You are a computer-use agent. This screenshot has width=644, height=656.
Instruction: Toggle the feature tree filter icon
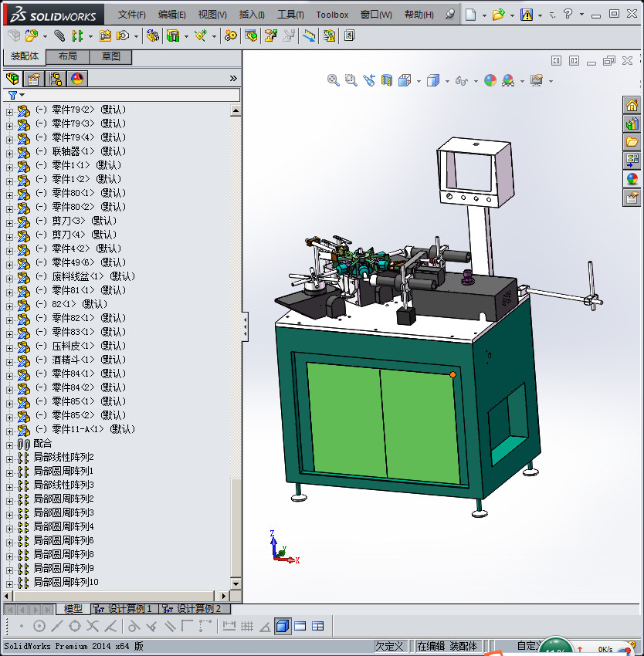pyautogui.click(x=12, y=95)
